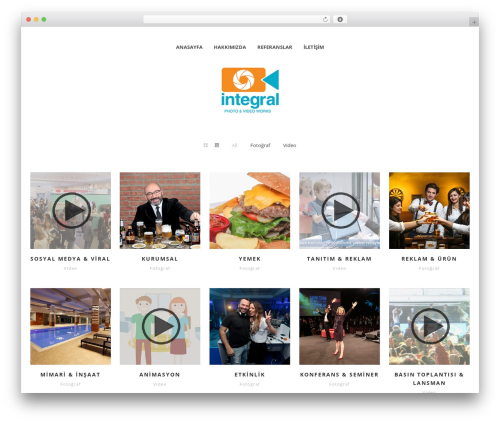Open a new browser tab
500x423 pixels.
point(474,22)
